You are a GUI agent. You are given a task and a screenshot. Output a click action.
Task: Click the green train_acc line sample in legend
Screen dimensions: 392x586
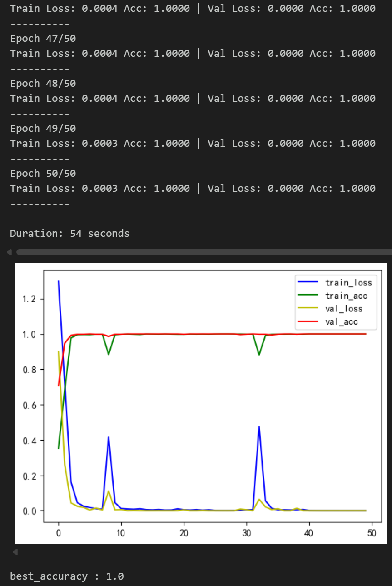pos(308,296)
